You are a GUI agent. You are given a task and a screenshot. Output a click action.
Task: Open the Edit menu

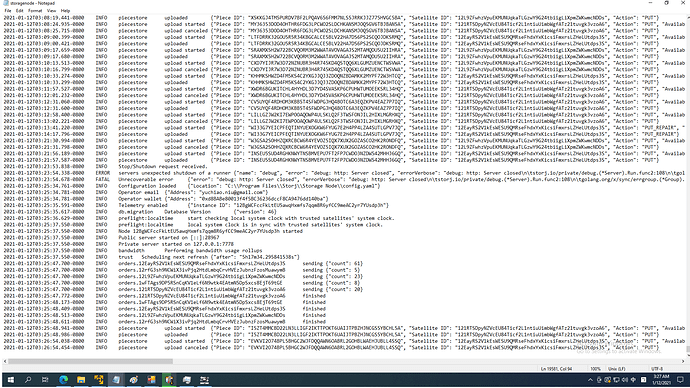[20, 11]
